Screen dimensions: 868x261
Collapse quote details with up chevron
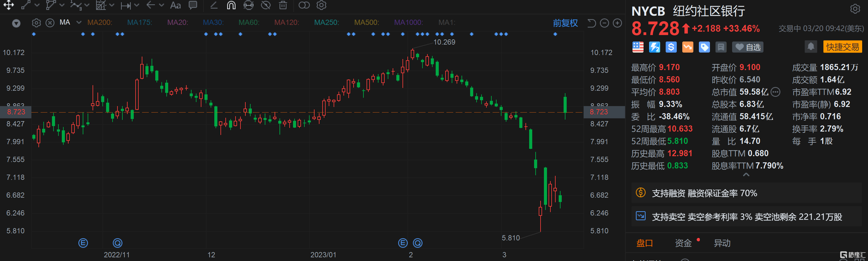click(746, 174)
